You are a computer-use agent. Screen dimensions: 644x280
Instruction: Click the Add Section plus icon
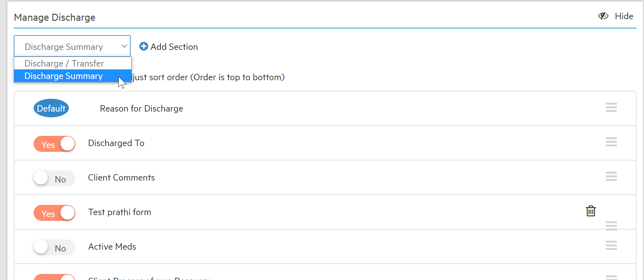144,46
